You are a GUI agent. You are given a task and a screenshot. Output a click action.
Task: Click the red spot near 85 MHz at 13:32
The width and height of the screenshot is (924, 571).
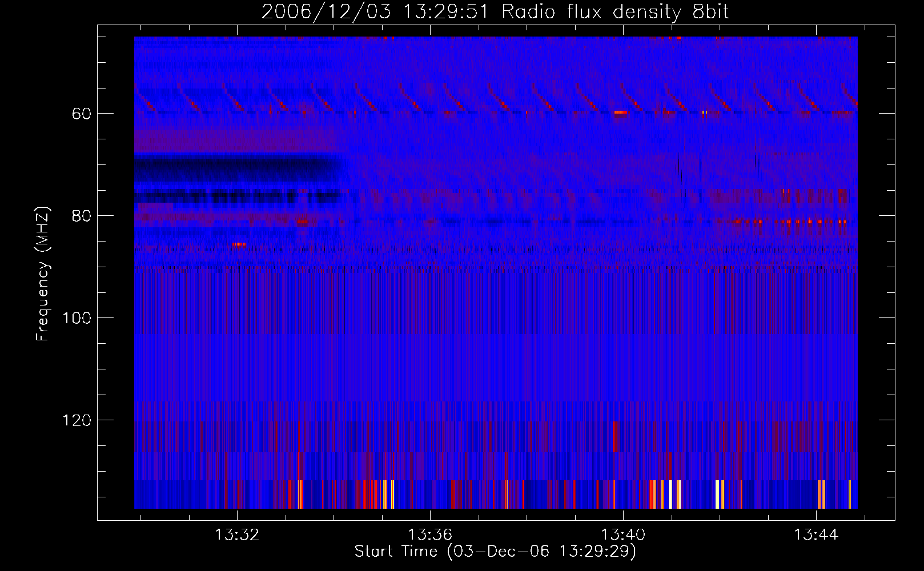(x=239, y=244)
